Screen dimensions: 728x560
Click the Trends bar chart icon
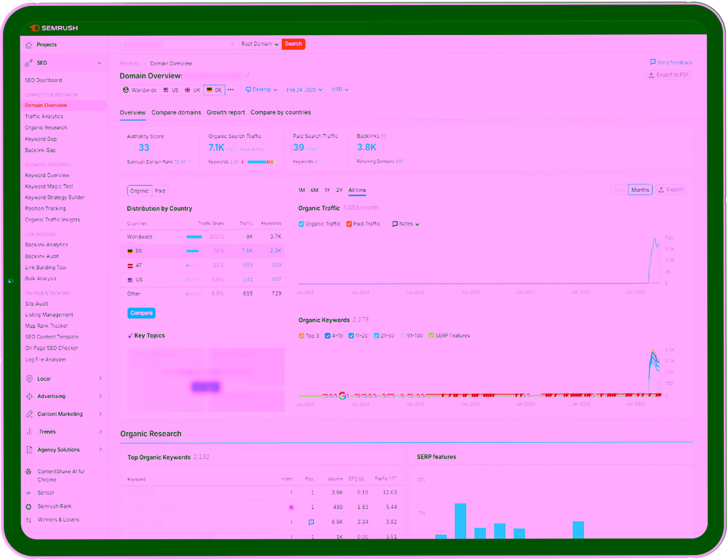(29, 432)
